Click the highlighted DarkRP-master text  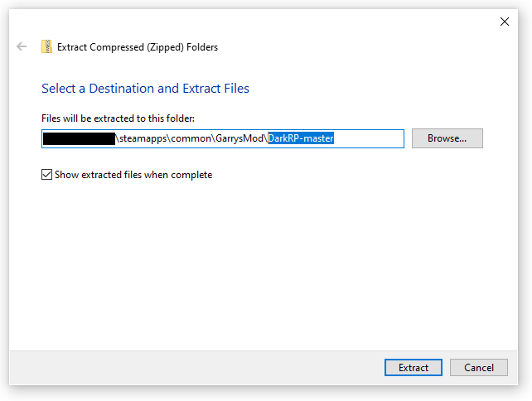(300, 138)
